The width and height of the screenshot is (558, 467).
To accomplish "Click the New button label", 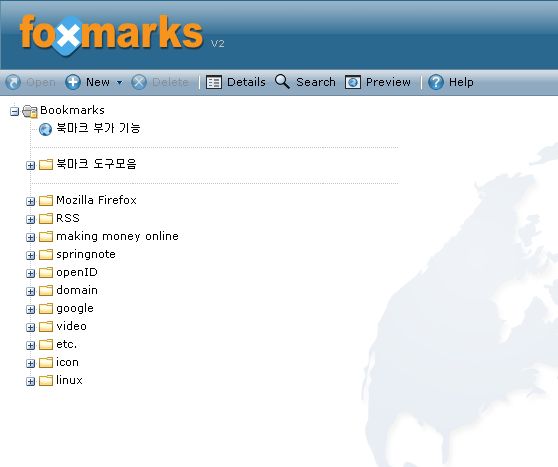I will (98, 82).
